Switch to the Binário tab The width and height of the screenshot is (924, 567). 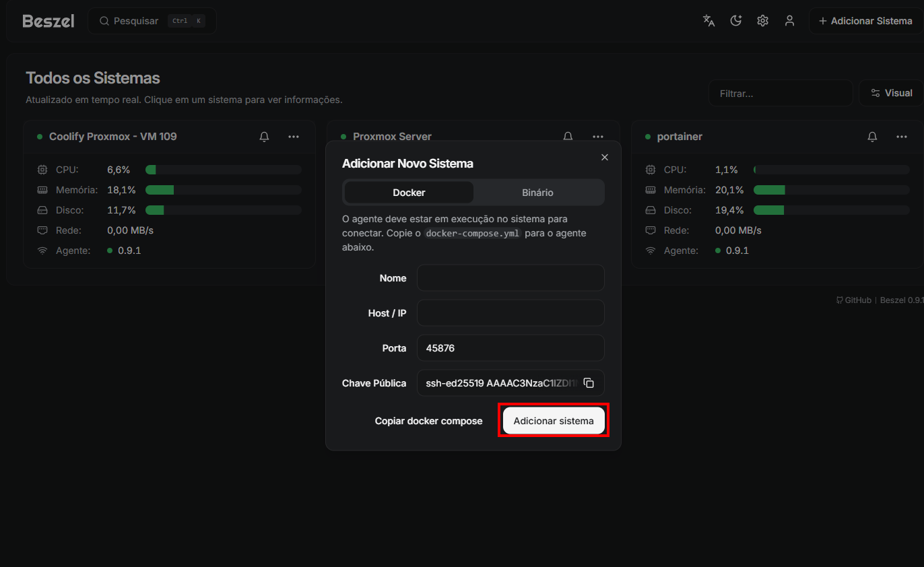(537, 192)
